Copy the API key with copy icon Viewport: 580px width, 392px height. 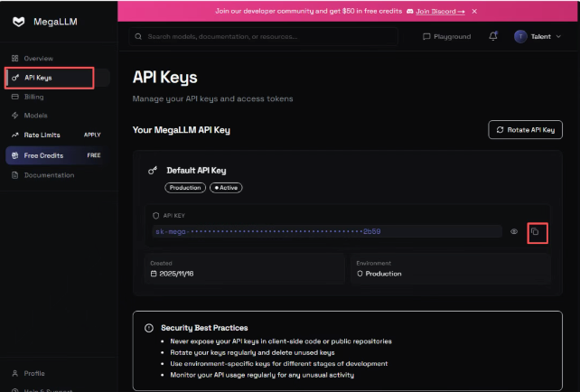[x=535, y=231]
